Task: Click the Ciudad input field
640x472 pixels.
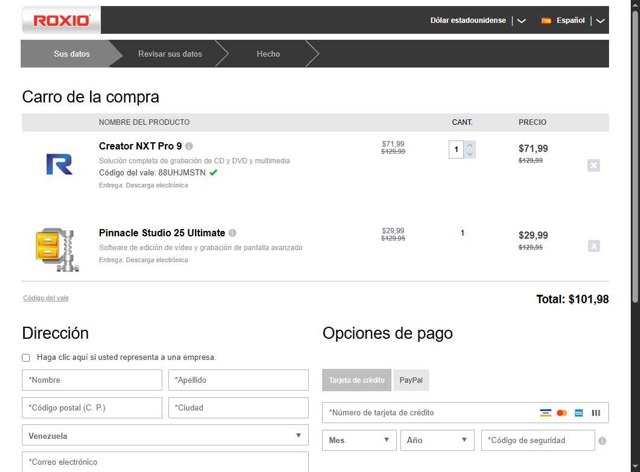Action: tap(238, 407)
